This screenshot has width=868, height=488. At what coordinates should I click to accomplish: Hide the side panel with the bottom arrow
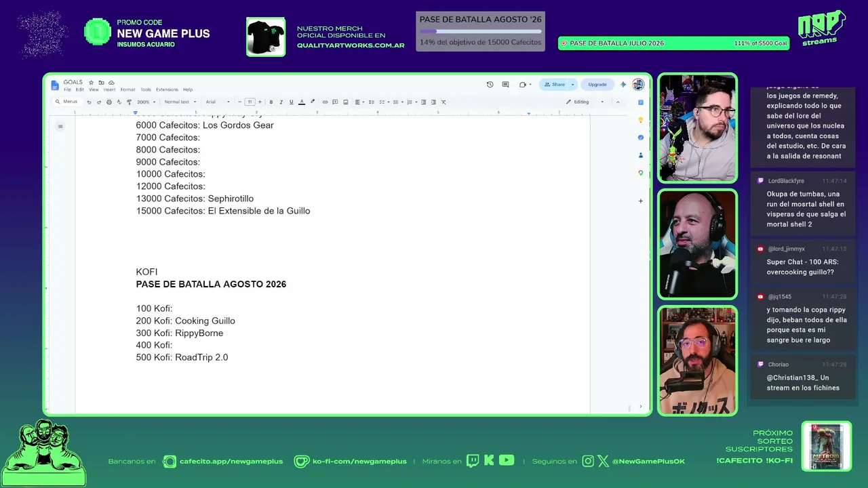[x=641, y=407]
